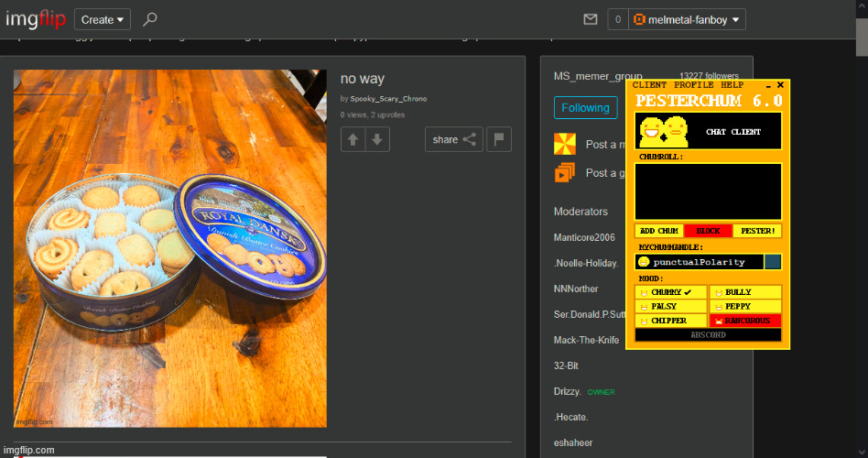Open the share options button

pos(455,139)
